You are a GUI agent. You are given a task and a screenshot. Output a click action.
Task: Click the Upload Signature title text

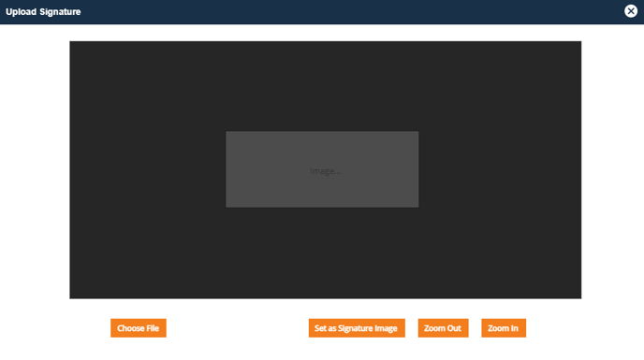(x=43, y=12)
